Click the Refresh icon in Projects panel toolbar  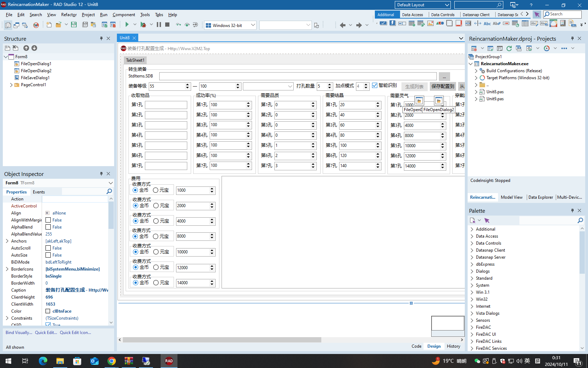coord(509,48)
